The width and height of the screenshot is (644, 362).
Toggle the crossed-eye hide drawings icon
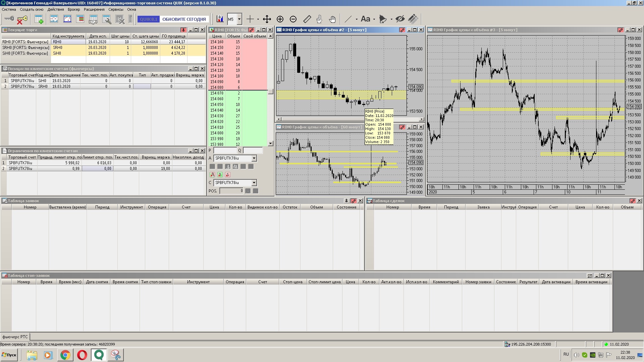pos(400,19)
